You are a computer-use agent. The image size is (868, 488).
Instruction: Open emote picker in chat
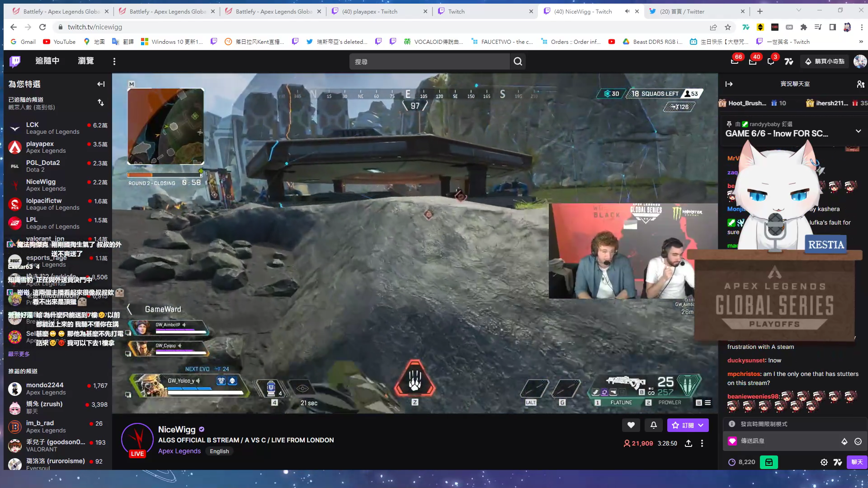(858, 441)
